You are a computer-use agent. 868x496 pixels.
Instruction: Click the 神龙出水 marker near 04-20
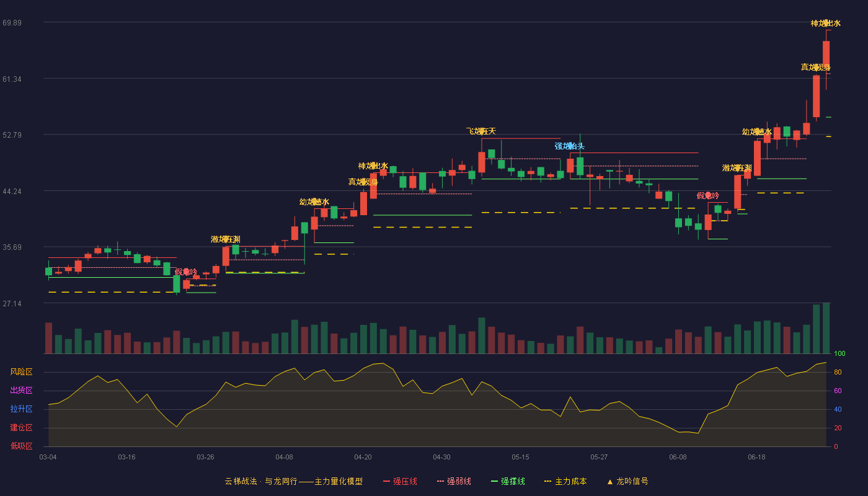point(373,166)
